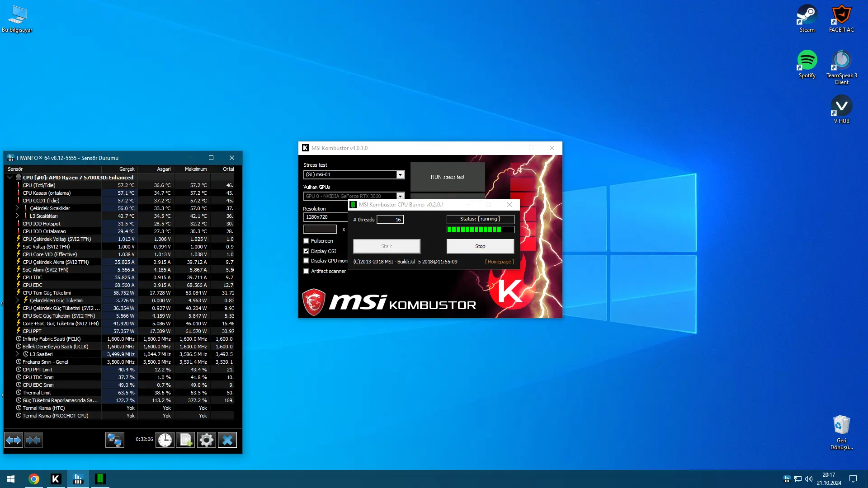868x488 pixels.
Task: Switch to HWiNFO taskbar icon
Action: pyautogui.click(x=78, y=479)
